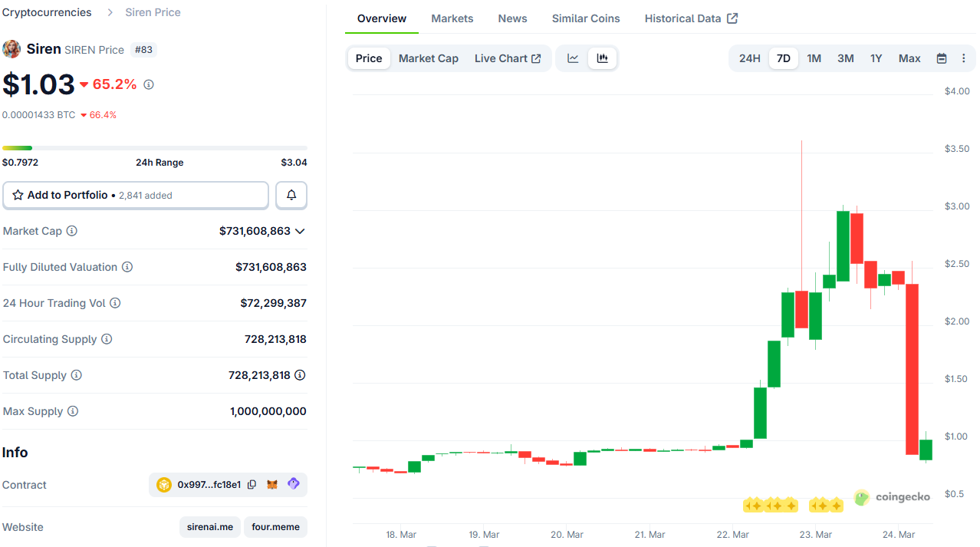Open the chart's three-dot options menu
The height and width of the screenshot is (547, 980).
(x=963, y=58)
